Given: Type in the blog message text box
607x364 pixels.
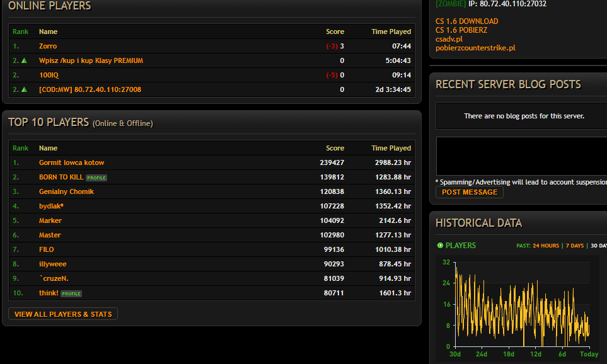Looking at the screenshot, I should 521,156.
